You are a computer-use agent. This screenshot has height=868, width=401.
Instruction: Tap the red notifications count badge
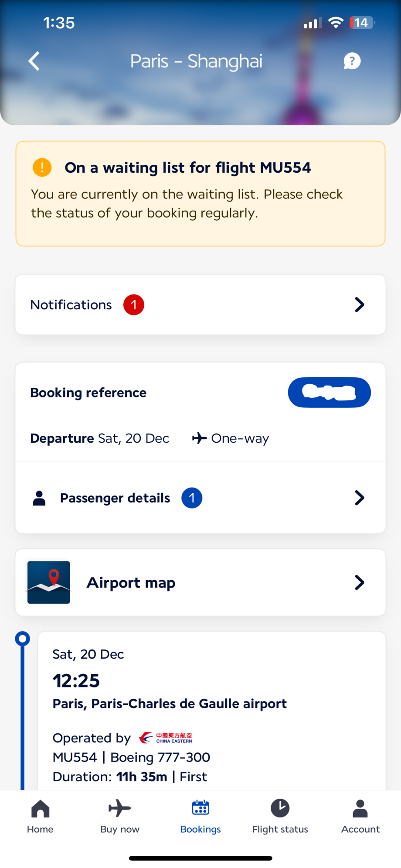pyautogui.click(x=134, y=305)
